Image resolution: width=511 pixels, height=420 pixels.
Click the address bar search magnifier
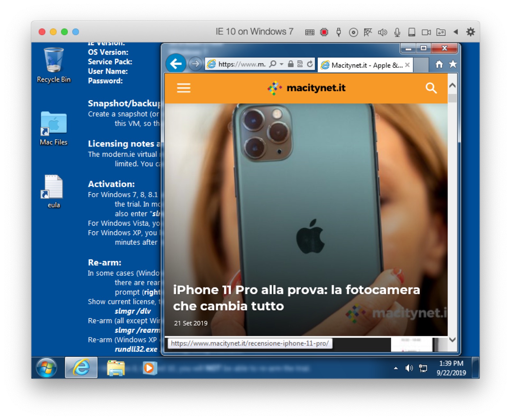(272, 64)
